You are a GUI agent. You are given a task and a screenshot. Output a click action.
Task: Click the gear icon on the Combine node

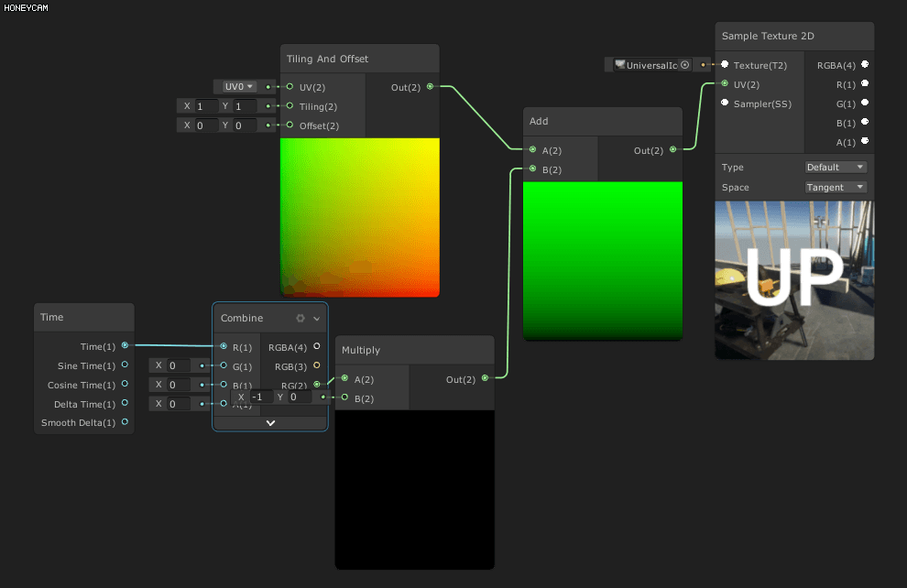point(300,318)
